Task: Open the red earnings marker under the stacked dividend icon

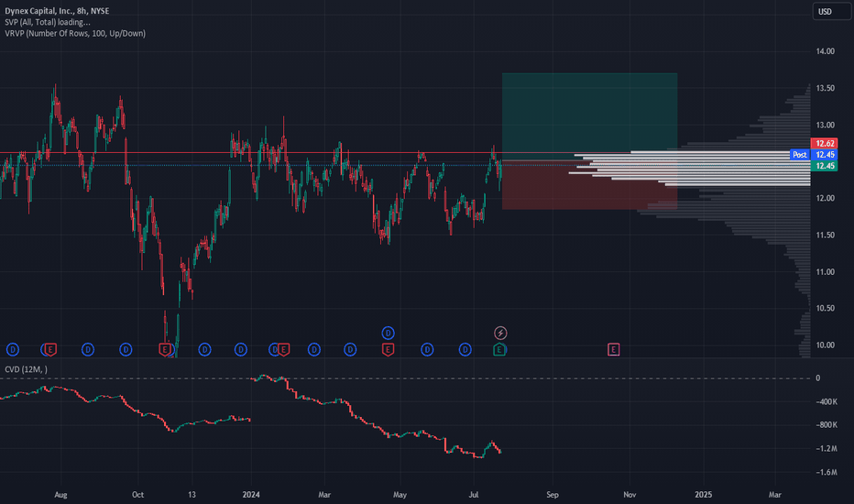Action: [x=388, y=350]
